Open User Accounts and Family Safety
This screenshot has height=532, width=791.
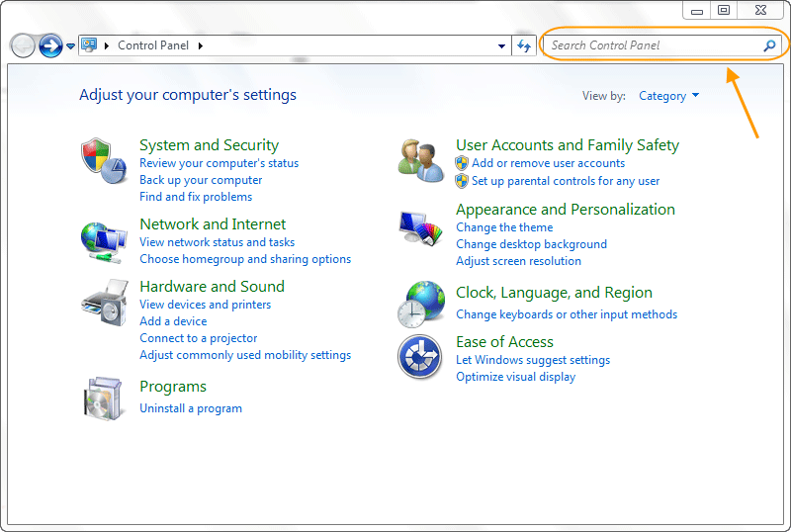(x=568, y=145)
